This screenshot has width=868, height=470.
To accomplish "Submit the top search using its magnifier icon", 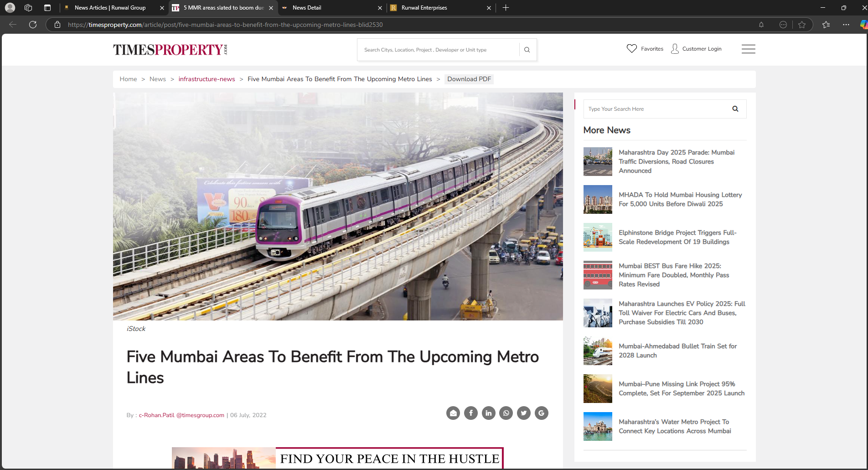I will click(527, 49).
